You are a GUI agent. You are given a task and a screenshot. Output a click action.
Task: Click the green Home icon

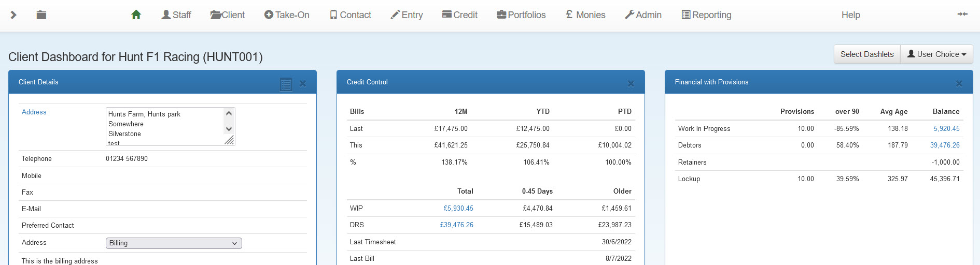[136, 15]
